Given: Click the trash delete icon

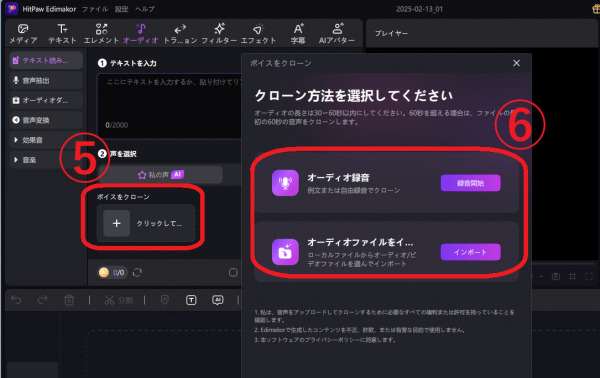Looking at the screenshot, I should coord(69,300).
